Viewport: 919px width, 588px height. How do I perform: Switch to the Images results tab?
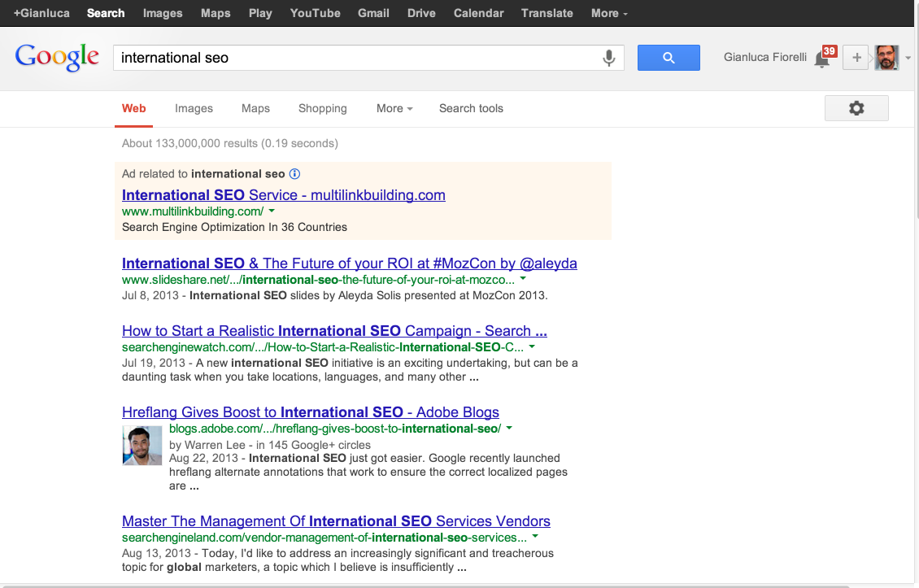coord(194,108)
